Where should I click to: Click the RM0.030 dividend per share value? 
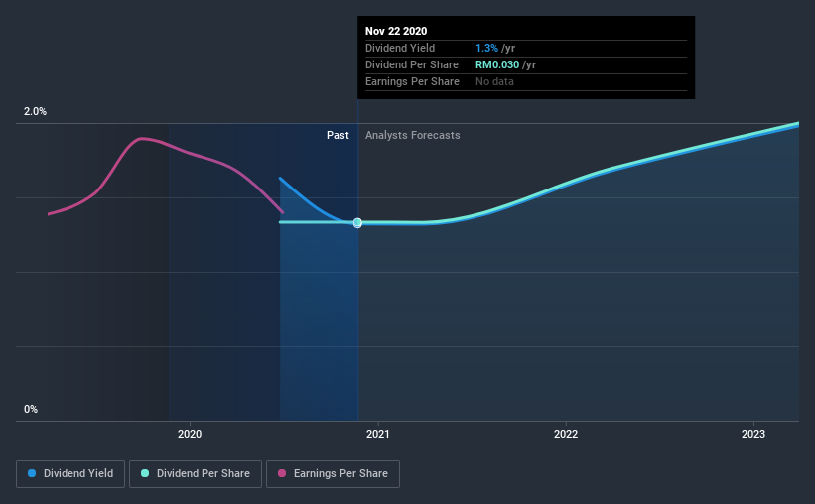click(497, 64)
